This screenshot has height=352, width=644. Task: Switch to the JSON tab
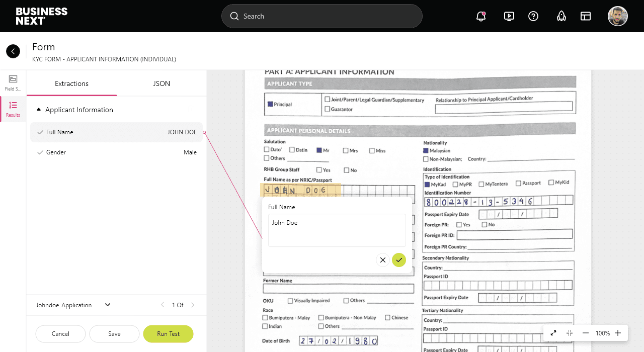click(x=162, y=83)
